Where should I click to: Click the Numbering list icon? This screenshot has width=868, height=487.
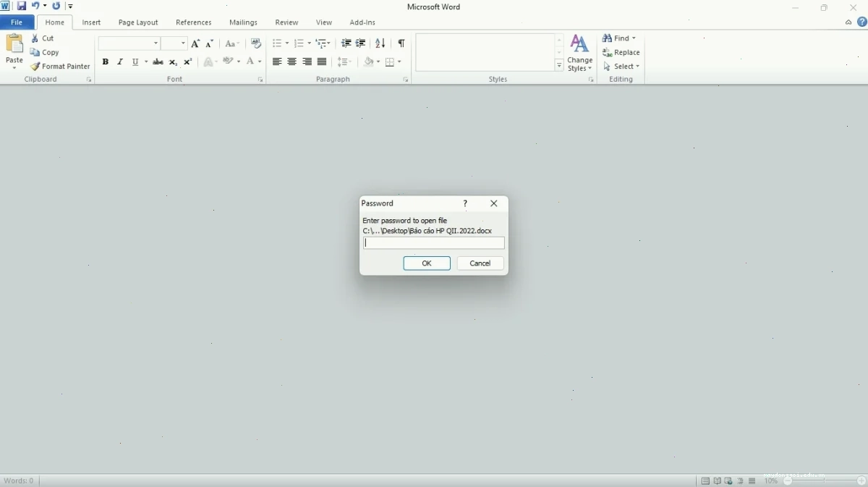299,43
